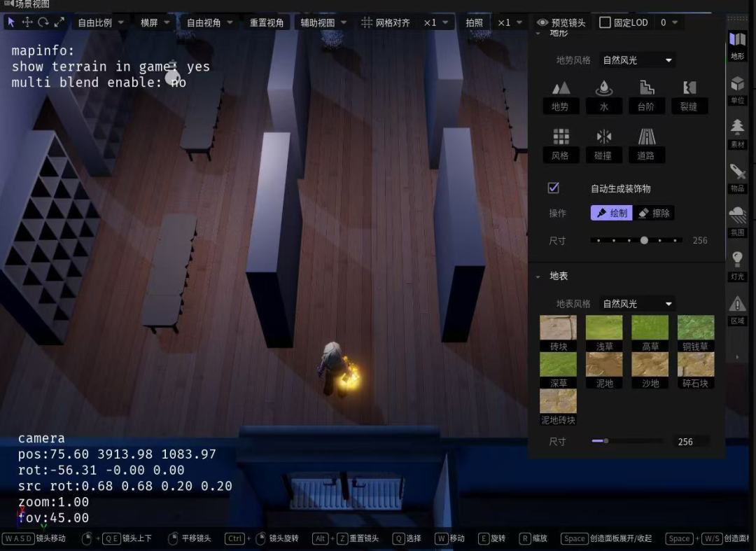The width and height of the screenshot is (756, 551).
Task: Open the 地表风格 surface style dropdown
Action: point(638,304)
